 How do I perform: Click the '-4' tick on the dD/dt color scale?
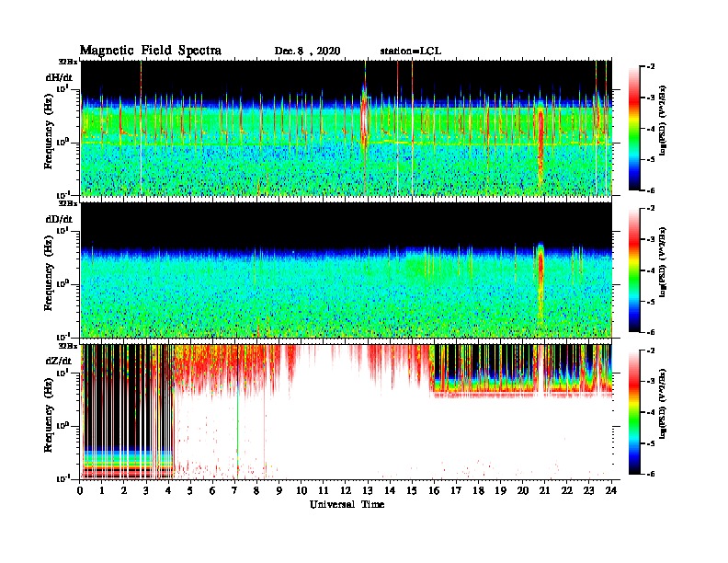coord(651,270)
